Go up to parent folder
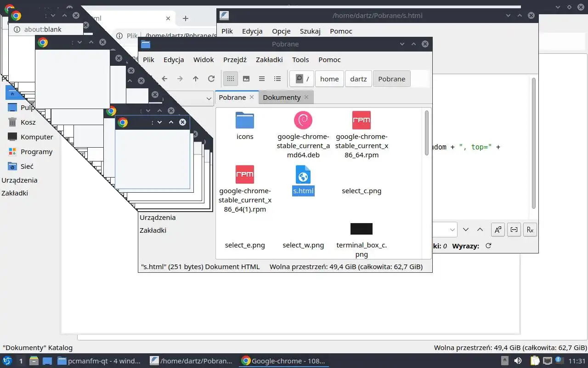Screen dimensions: 588x368 (x=196, y=79)
